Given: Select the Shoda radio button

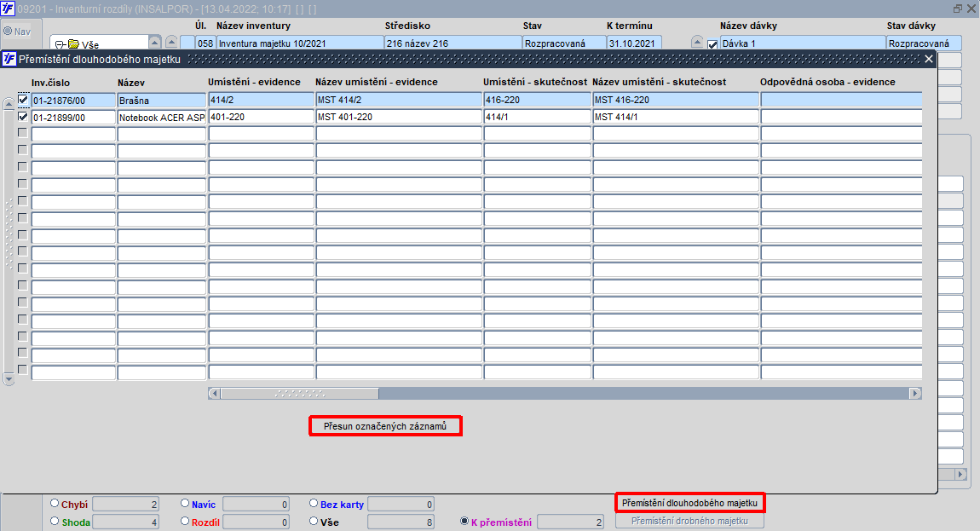Looking at the screenshot, I should [x=55, y=521].
